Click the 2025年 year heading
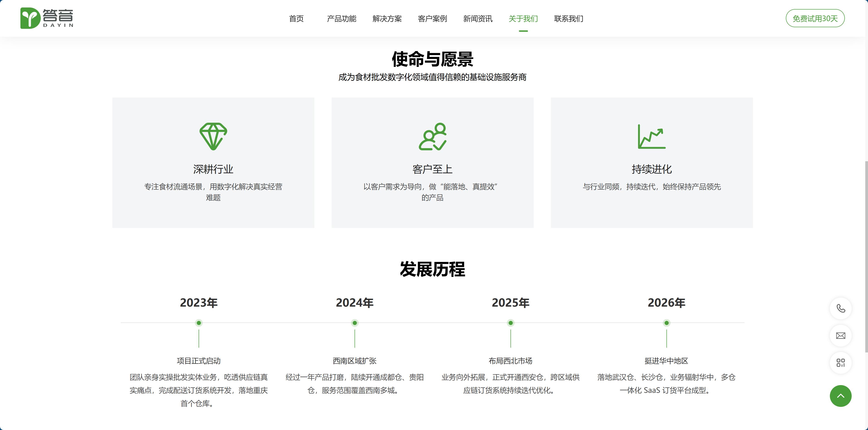Screen dimensions: 868x430 point(511,303)
